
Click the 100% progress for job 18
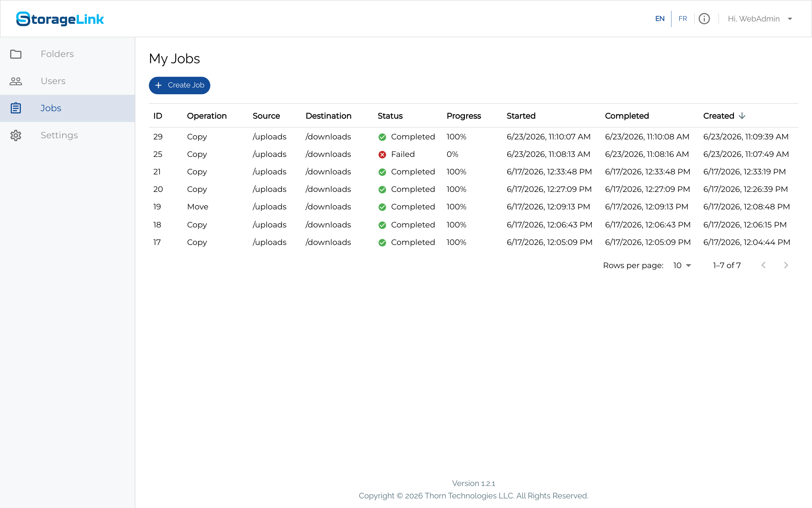pos(456,225)
